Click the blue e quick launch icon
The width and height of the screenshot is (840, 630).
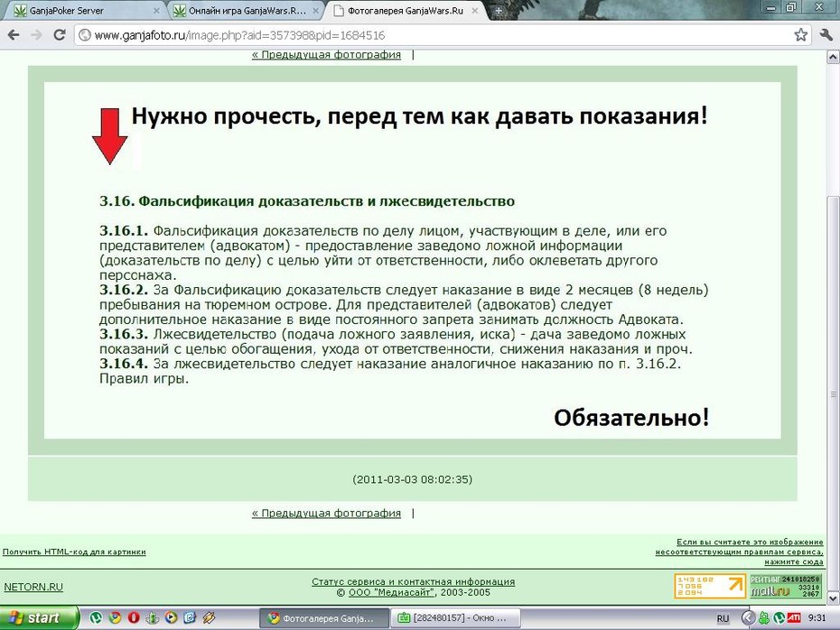click(190, 618)
